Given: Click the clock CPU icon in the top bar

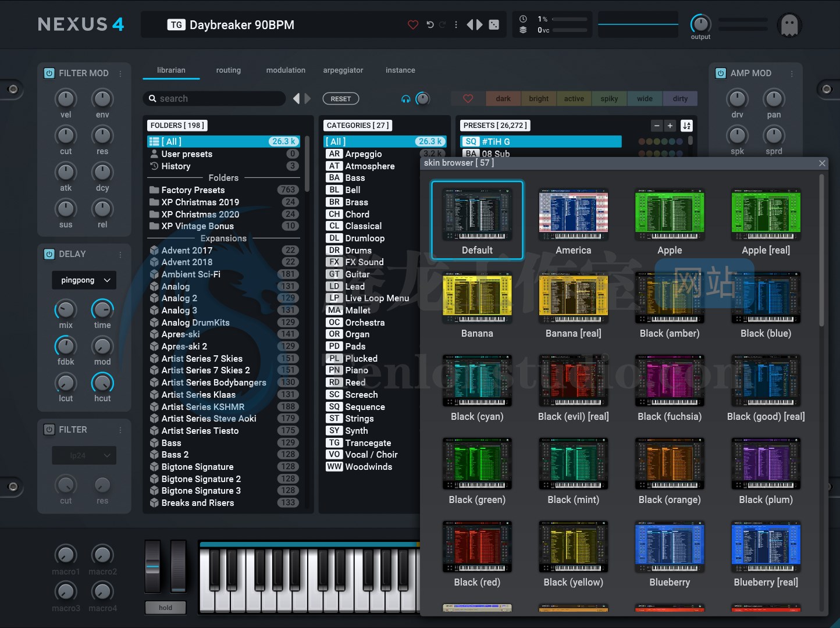Looking at the screenshot, I should point(523,19).
